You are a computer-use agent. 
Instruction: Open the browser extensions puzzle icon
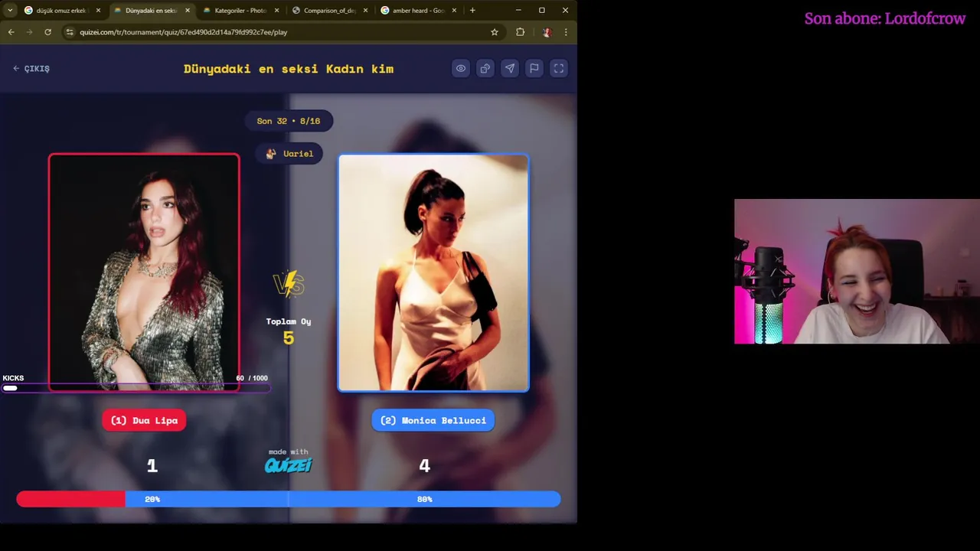click(x=521, y=32)
